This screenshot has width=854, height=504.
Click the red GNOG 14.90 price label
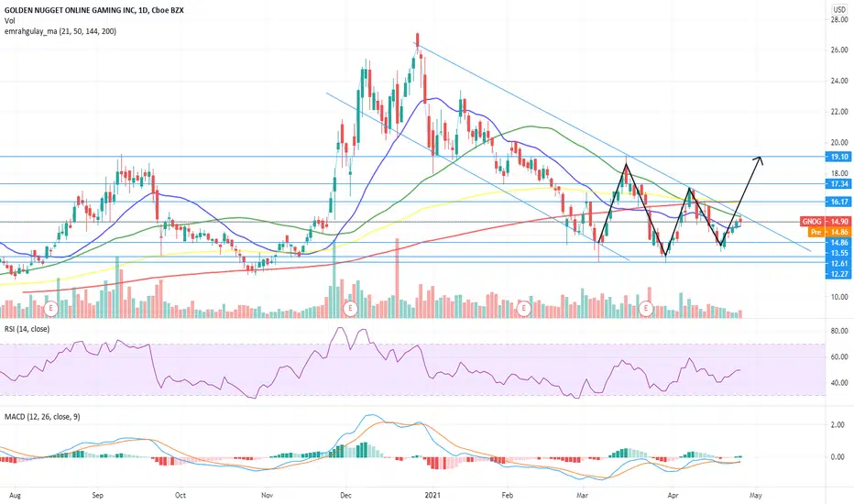click(x=825, y=222)
